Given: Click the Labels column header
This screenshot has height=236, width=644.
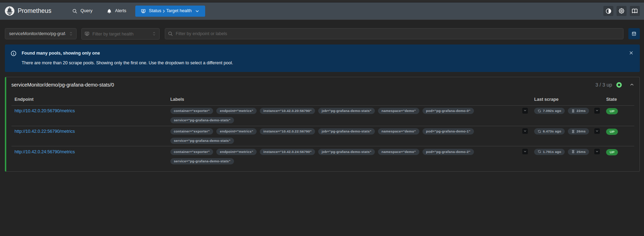Looking at the screenshot, I should 177,99.
